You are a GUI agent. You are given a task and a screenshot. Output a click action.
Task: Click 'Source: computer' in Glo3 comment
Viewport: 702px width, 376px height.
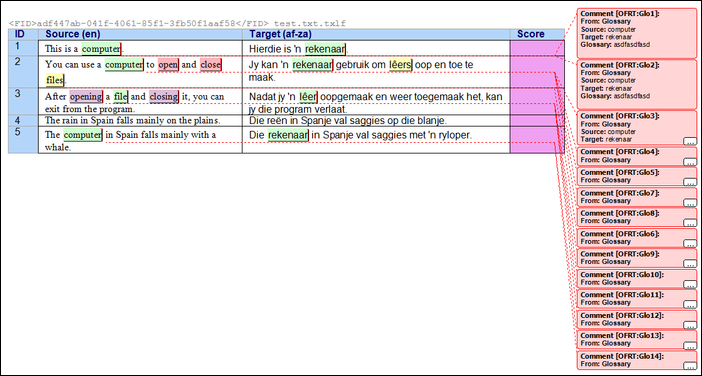[x=608, y=132]
